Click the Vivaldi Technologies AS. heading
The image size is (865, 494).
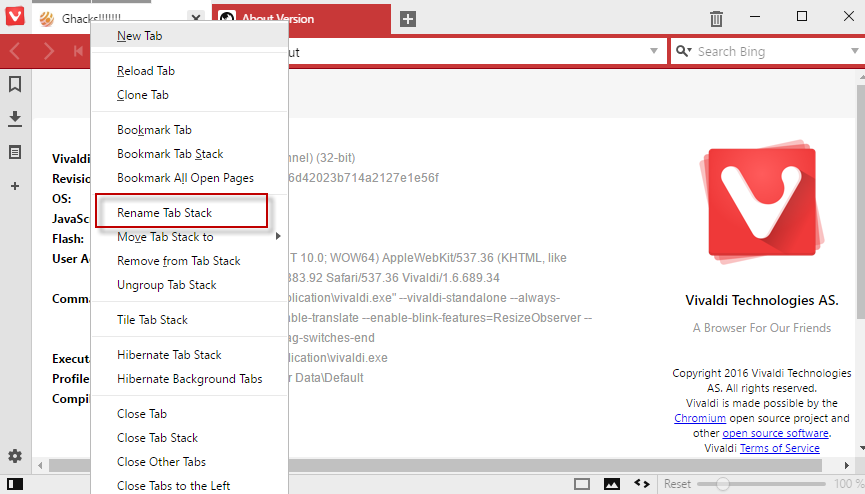click(761, 300)
